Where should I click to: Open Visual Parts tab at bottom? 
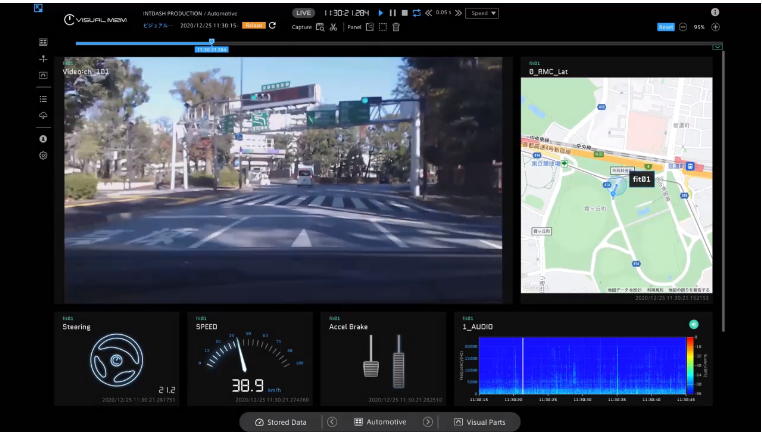click(480, 422)
